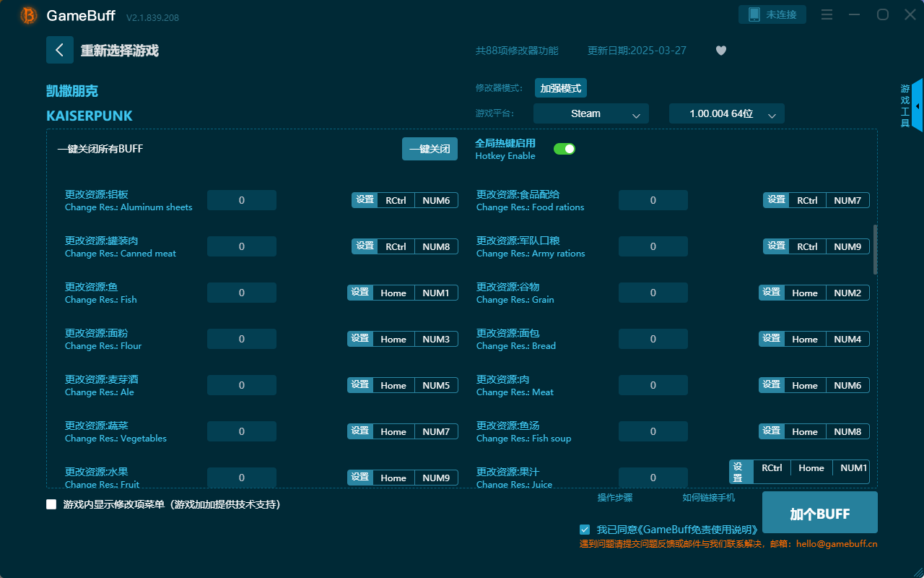Open the hamburger menu
This screenshot has width=924, height=578.
(827, 14)
